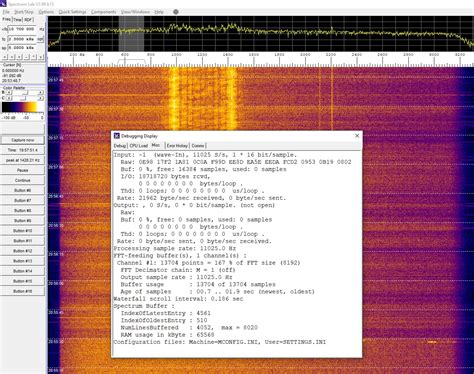Switch to the RDF tab
Screen dimensions: 474x374
[x=28, y=20]
